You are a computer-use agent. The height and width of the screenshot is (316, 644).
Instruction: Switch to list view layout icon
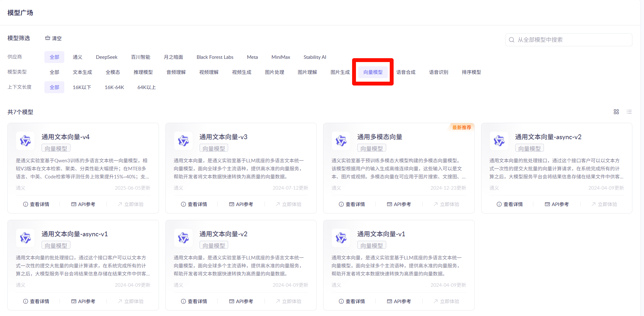coord(629,112)
